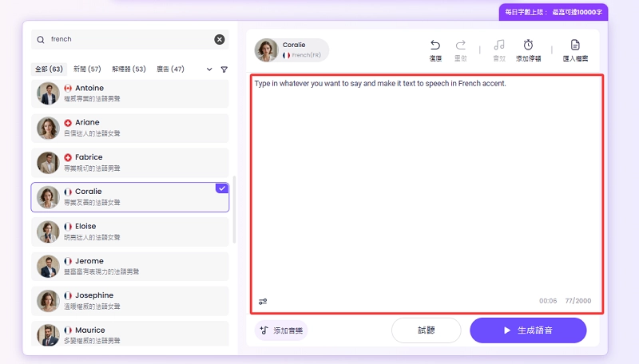Choose the Eloise voice
Viewport: 639px width, 364px height.
point(129,231)
